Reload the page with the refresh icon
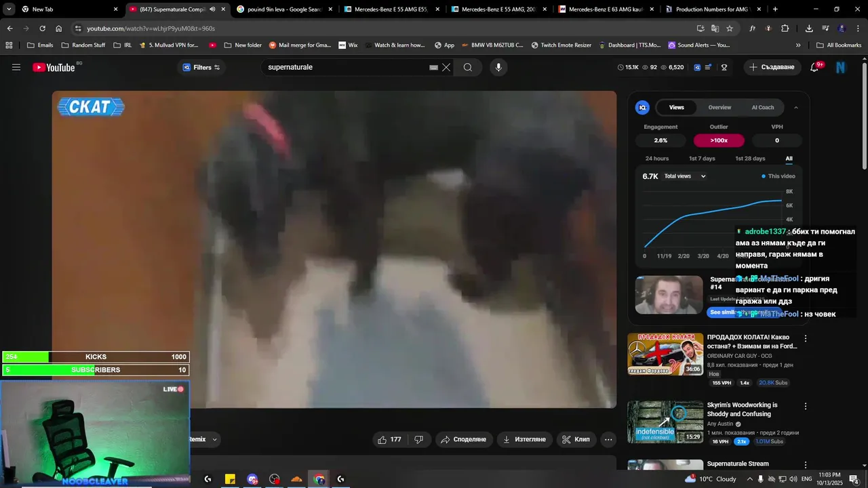868x488 pixels. coord(42,28)
